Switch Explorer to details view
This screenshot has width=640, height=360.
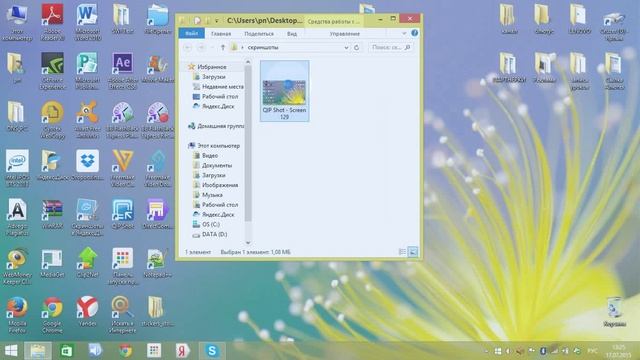pos(402,252)
